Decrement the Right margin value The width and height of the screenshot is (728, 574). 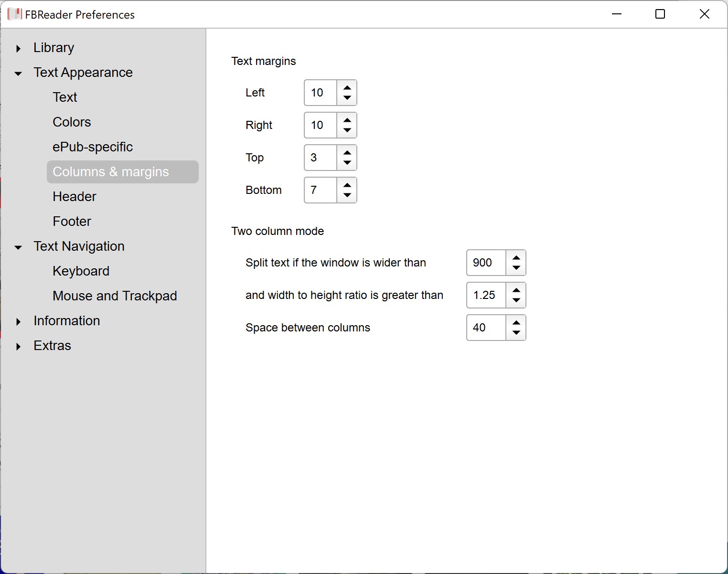pyautogui.click(x=347, y=130)
